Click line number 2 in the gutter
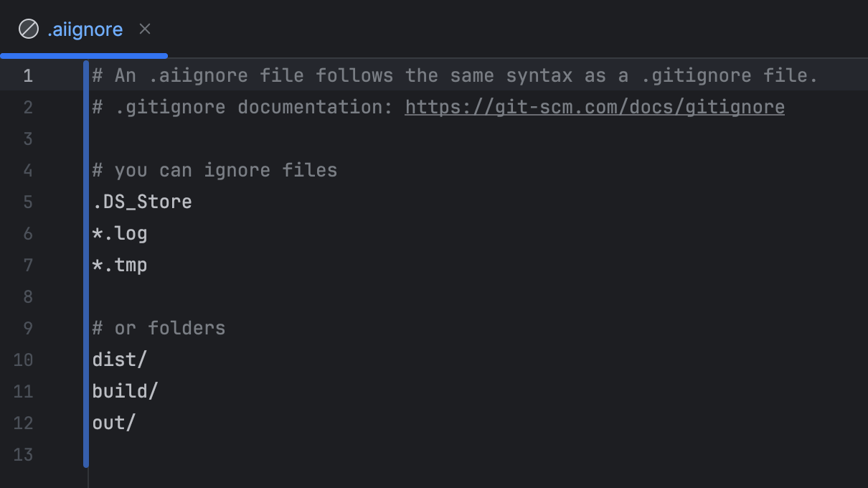The width and height of the screenshot is (868, 488). (x=28, y=107)
